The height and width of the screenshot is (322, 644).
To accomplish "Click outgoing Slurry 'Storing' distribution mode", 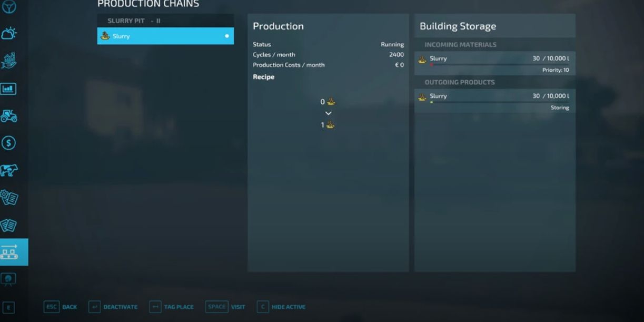I will coord(559,108).
